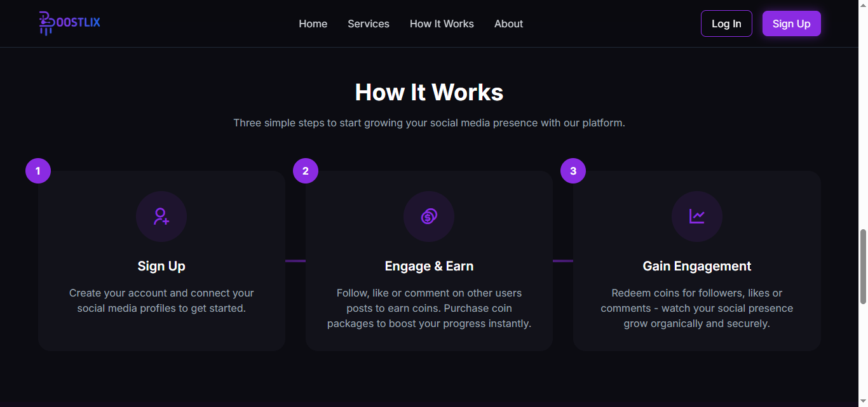Open the About page link
868x407 pixels.
[508, 23]
